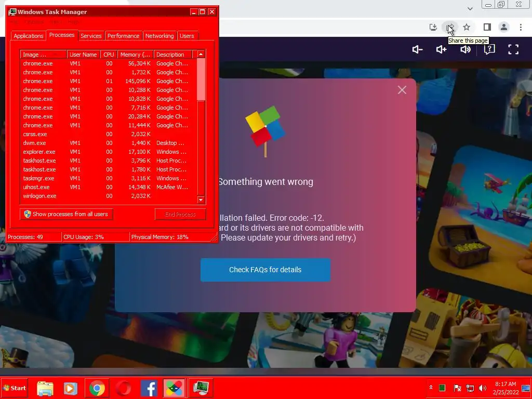Select the chrome.exe row using 56,304 K
532x399 pixels.
(109, 63)
